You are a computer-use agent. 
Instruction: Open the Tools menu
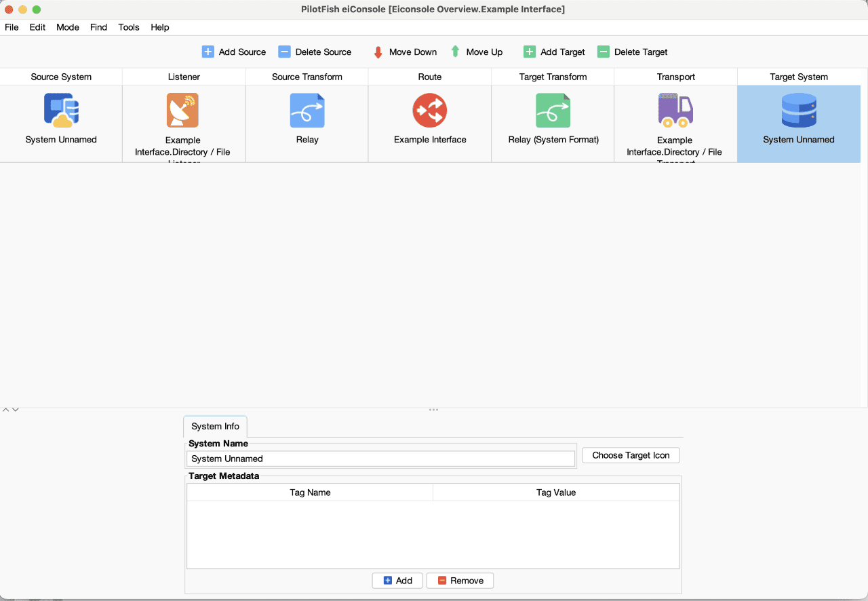pyautogui.click(x=129, y=27)
